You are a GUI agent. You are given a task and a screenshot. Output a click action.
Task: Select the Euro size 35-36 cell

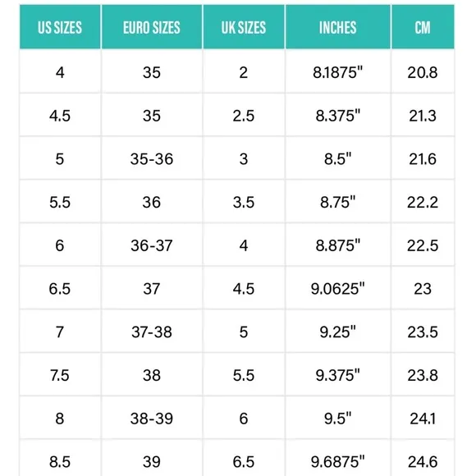click(152, 158)
